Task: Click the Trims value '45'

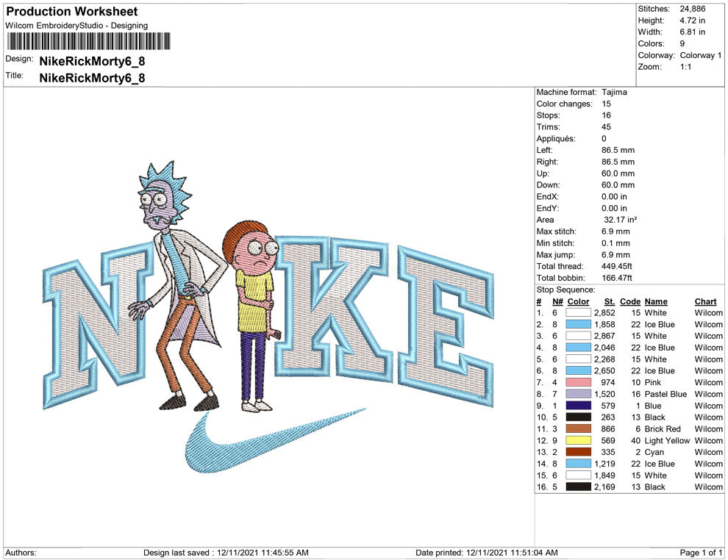Action: pyautogui.click(x=607, y=127)
